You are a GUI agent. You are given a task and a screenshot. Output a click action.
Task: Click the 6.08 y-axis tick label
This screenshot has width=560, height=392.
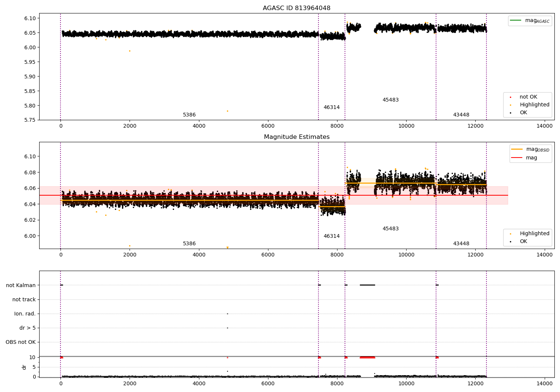pos(30,172)
